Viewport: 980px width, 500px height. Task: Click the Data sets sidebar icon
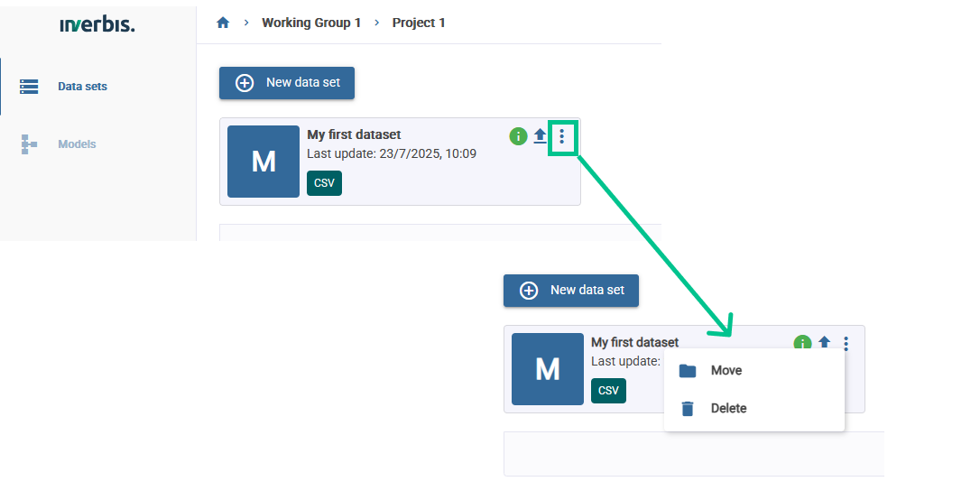click(x=29, y=87)
